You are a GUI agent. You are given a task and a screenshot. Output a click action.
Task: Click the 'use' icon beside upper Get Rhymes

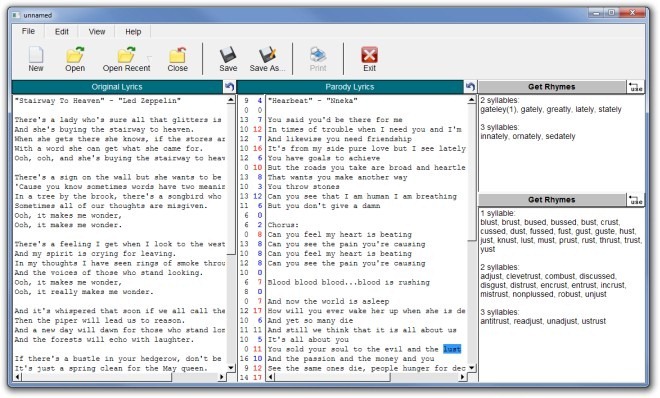pyautogui.click(x=636, y=87)
